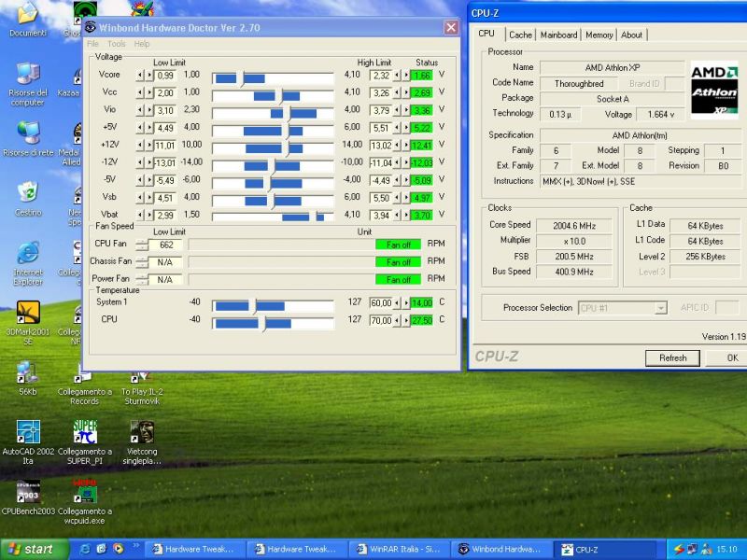Click the Messenger person tray icon

(707, 550)
